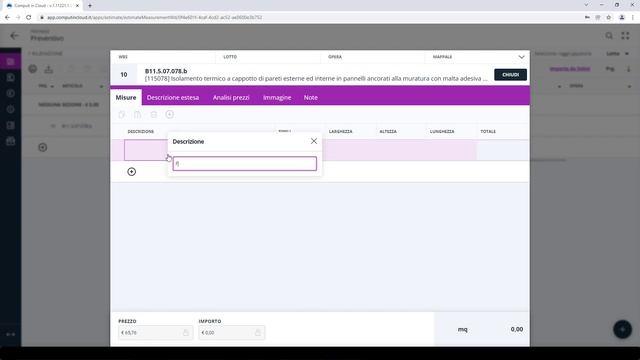This screenshot has width=640, height=360.
Task: Click the LUNGHEZZA column header
Action: pos(442,131)
